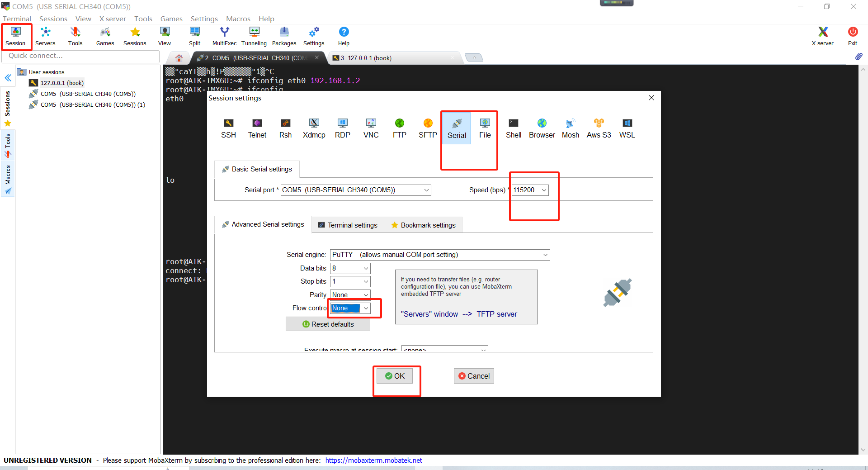Open the Parity dropdown

[x=350, y=294]
